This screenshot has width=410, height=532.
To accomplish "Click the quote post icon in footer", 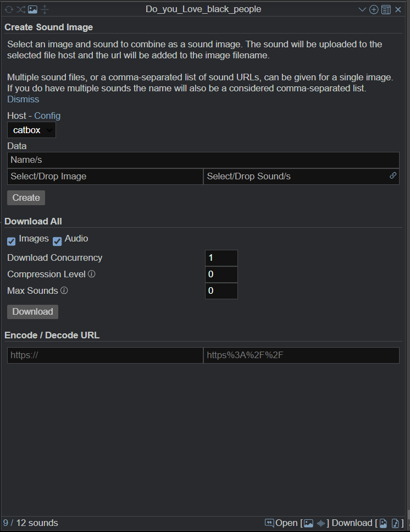I will [x=269, y=523].
